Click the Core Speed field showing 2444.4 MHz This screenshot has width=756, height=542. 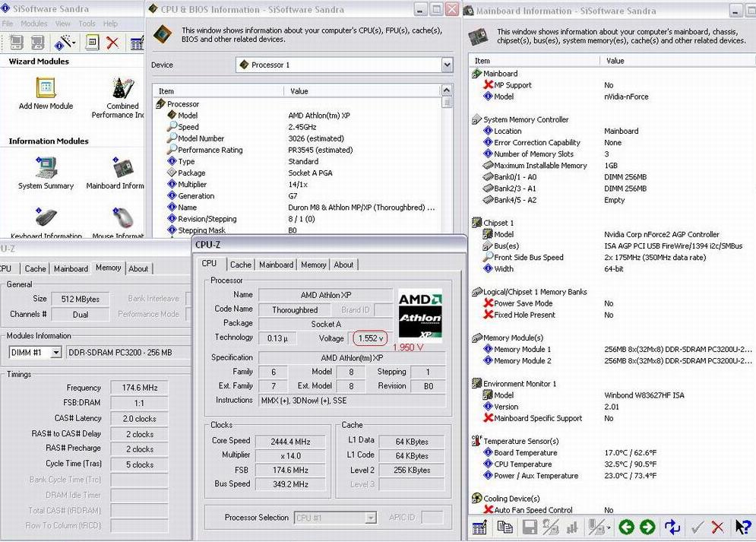coord(289,441)
